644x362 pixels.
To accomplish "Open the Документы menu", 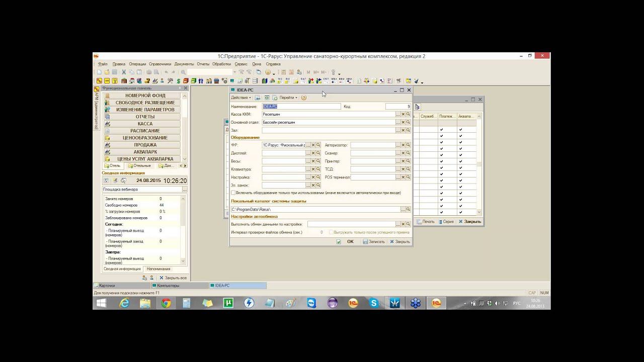I will pos(184,64).
